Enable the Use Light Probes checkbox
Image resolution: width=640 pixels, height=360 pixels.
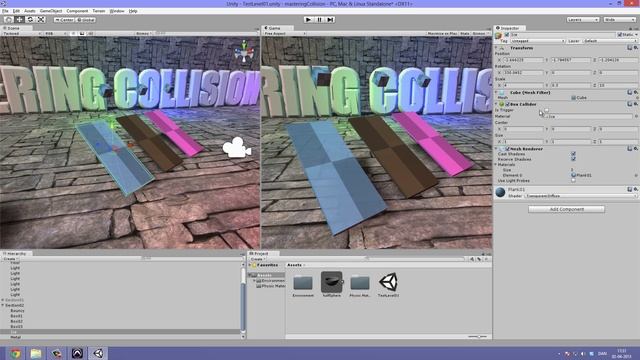pos(573,180)
